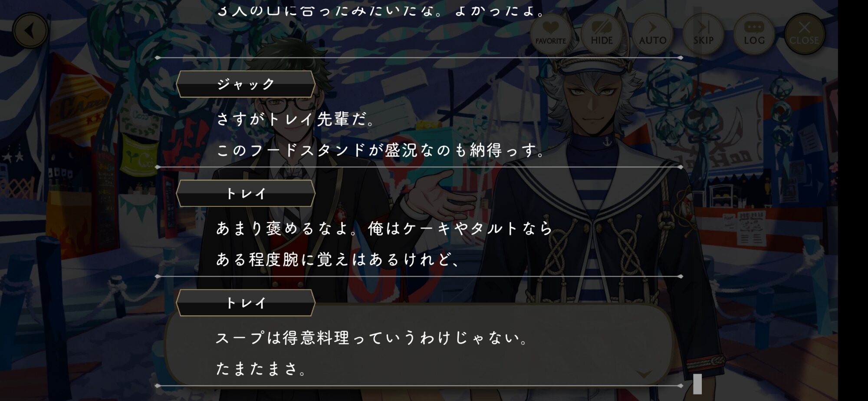Click the down chevron in dialogue box
Screen dimensions: 868x401
(x=644, y=374)
